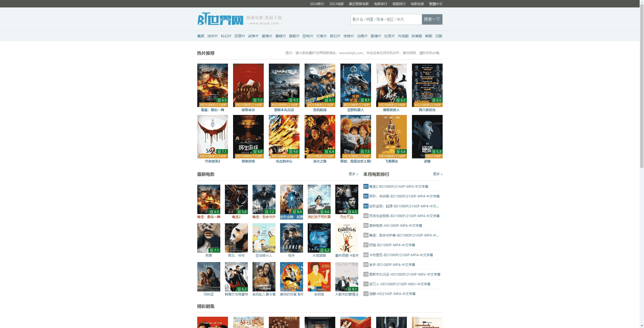Go to 最近更新电影 page
This screenshot has height=328, width=644.
359,4
